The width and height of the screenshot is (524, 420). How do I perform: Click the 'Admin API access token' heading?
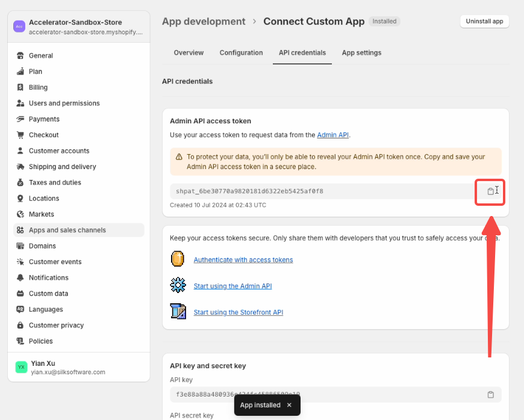pos(210,121)
